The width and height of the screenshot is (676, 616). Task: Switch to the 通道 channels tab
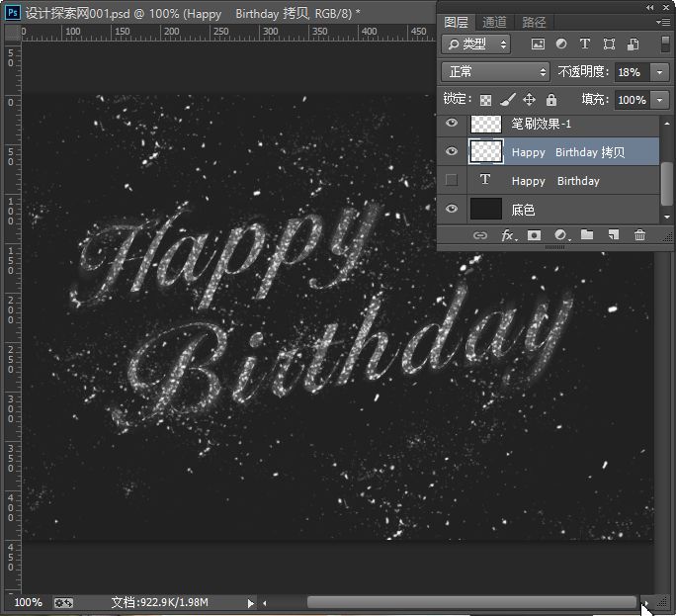click(x=495, y=22)
